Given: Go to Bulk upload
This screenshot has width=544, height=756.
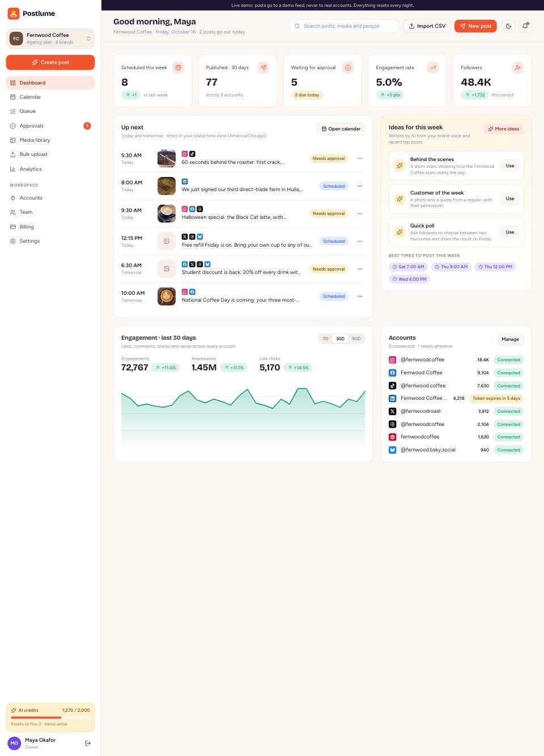Looking at the screenshot, I should (50, 154).
